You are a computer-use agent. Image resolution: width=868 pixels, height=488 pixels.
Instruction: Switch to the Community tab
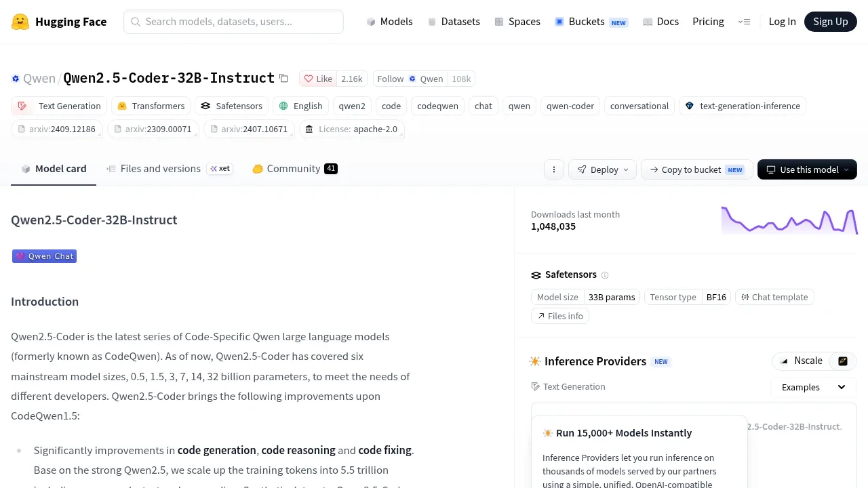tap(295, 169)
